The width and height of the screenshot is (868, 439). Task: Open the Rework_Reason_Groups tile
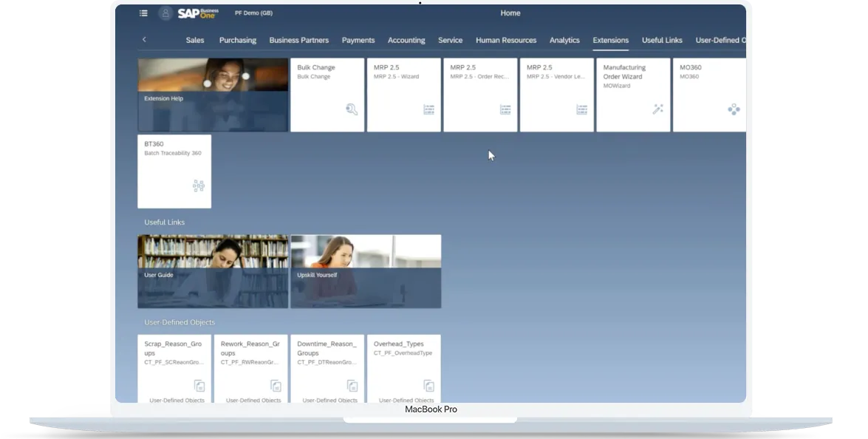250,368
